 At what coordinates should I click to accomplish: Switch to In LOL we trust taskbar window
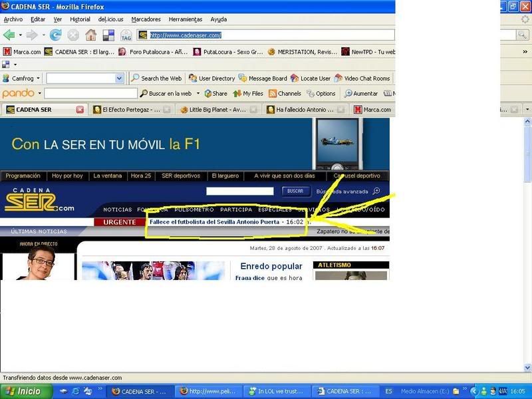[x=277, y=392]
